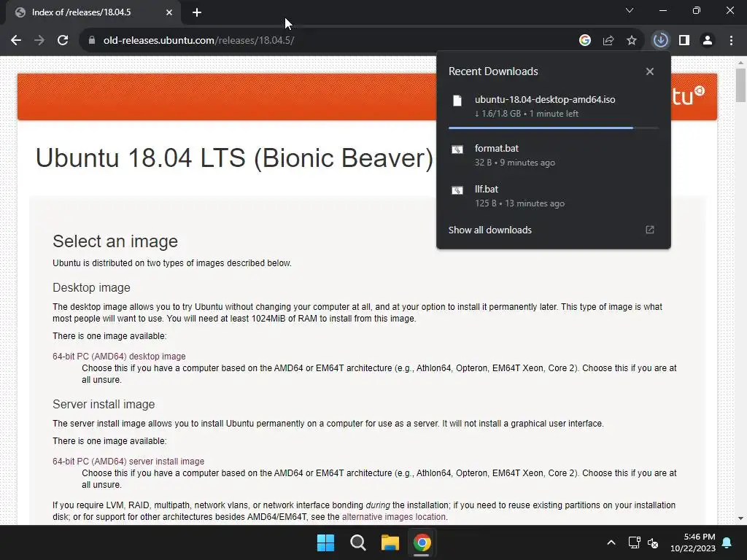The image size is (747, 560).
Task: Close the Recent Downloads popup
Action: click(650, 71)
